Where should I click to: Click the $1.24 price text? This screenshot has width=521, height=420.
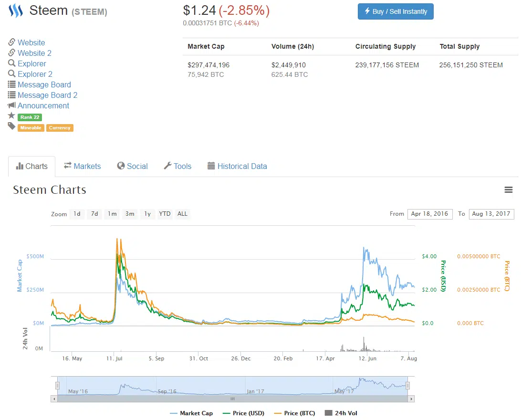point(199,10)
